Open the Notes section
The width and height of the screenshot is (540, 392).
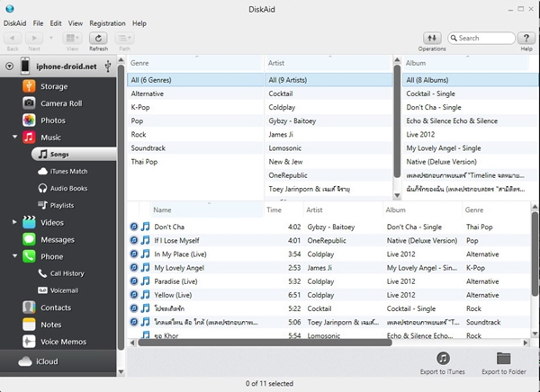41,325
